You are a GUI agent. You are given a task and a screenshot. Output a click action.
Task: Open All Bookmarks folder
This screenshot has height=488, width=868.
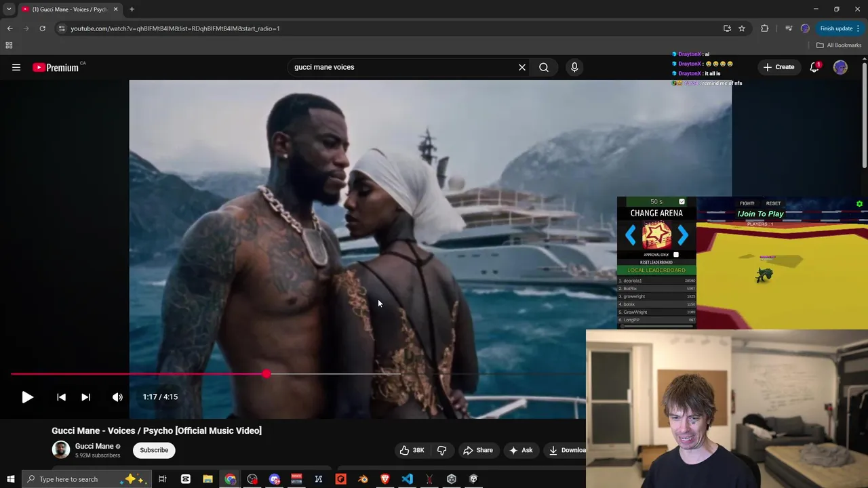coord(839,45)
